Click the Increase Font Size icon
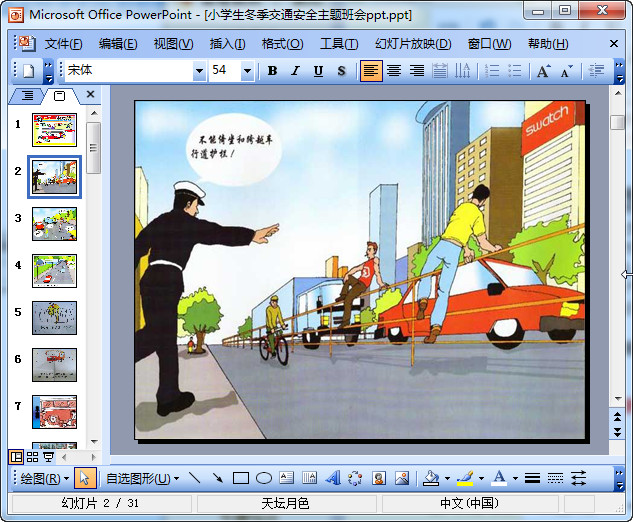The image size is (633, 522). tap(543, 71)
